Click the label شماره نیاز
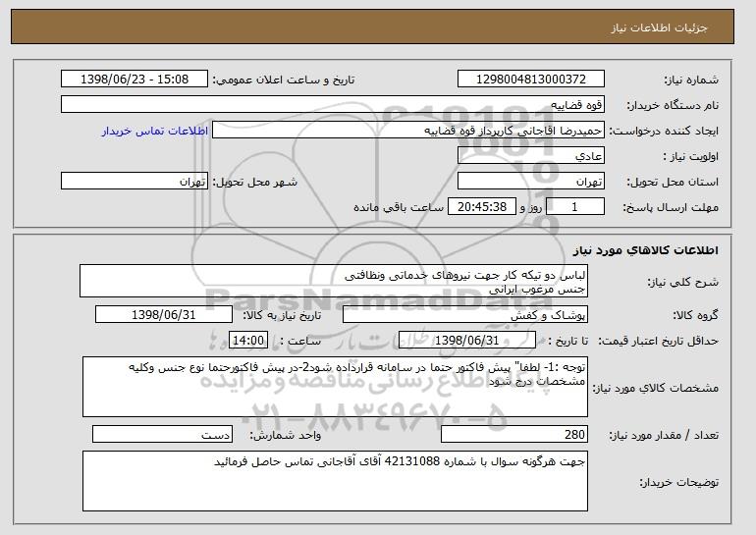The width and height of the screenshot is (756, 535). [691, 80]
